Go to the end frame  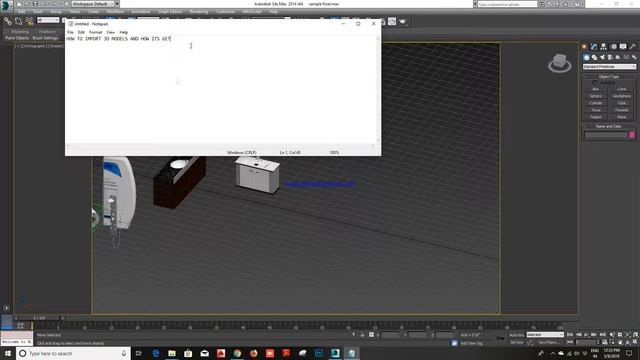coord(602,335)
